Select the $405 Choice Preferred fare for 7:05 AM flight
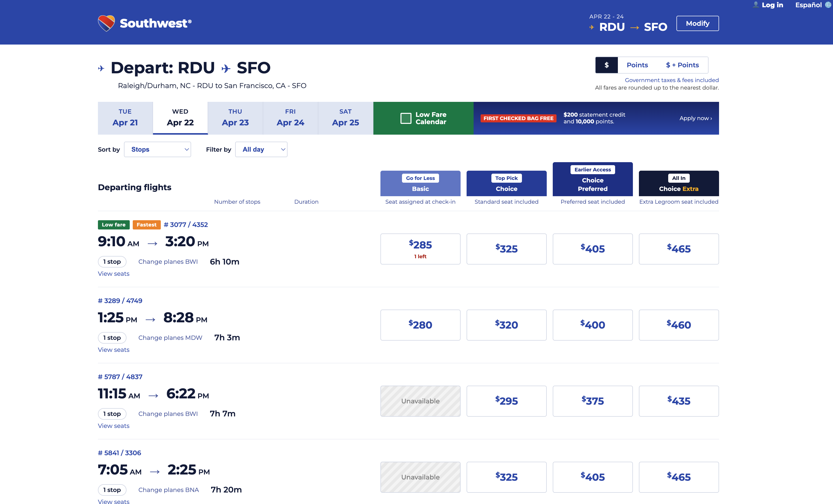This screenshot has height=504, width=833. point(593,477)
